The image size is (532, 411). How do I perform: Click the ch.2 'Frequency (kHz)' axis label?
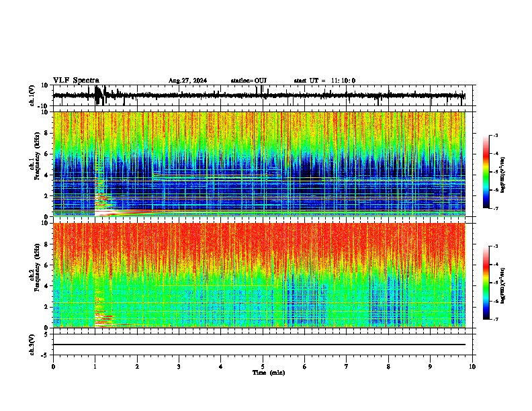(x=38, y=267)
